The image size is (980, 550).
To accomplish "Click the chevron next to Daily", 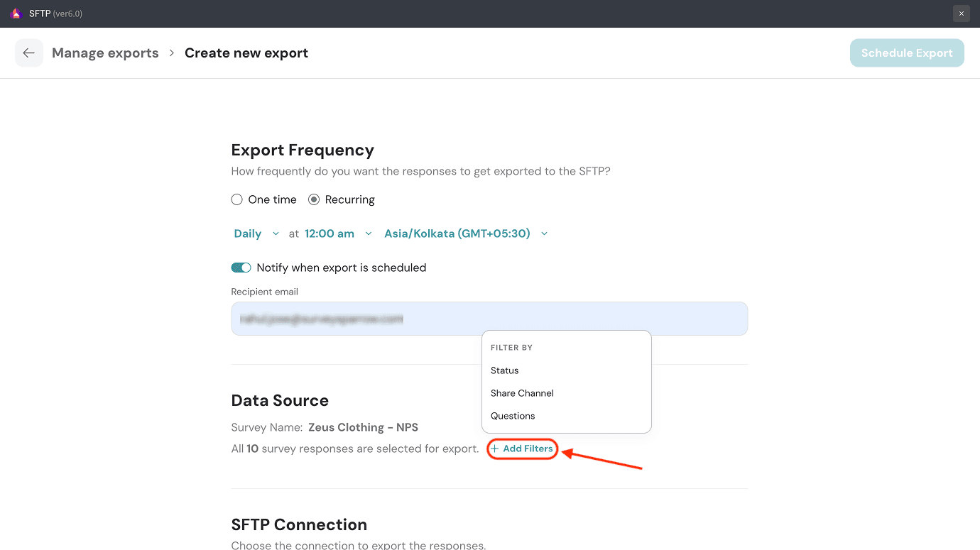I will (x=276, y=233).
